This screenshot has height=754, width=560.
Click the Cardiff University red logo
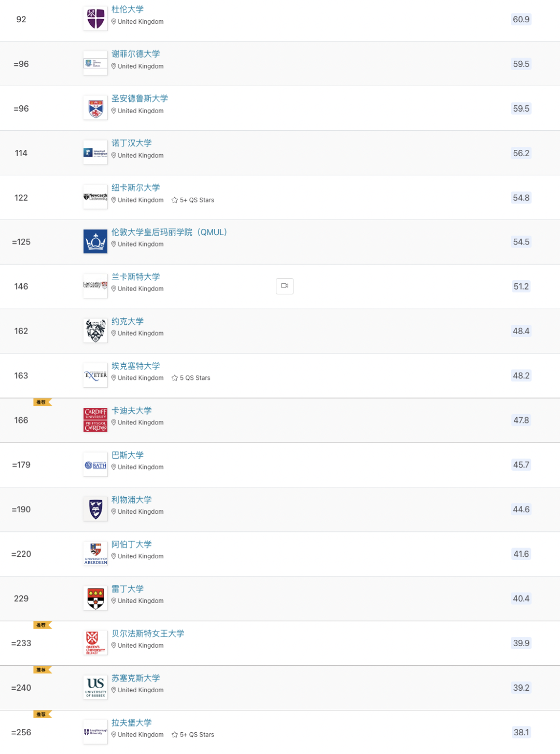click(95, 420)
